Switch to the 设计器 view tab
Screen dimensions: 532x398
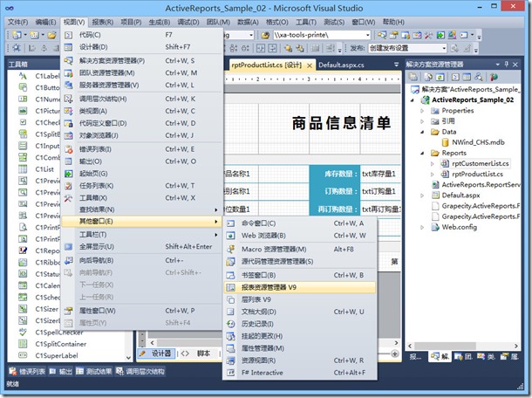tap(157, 353)
